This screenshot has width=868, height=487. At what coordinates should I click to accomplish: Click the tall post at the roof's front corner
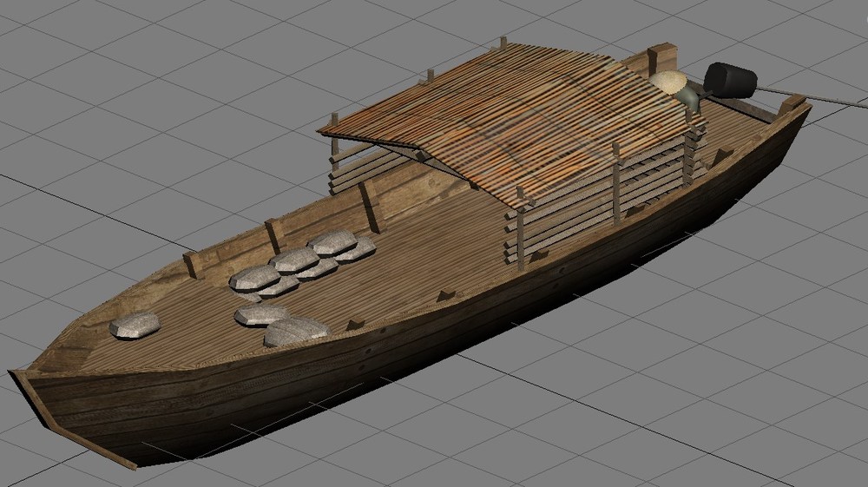[x=520, y=228]
